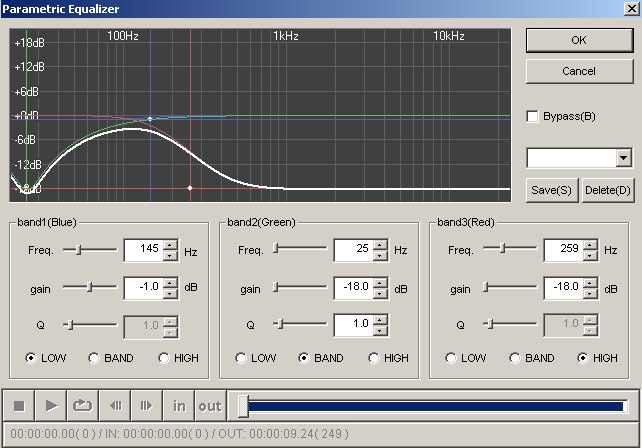Click band1 Freq. field showing 145
The width and height of the screenshot is (642, 448).
144,250
